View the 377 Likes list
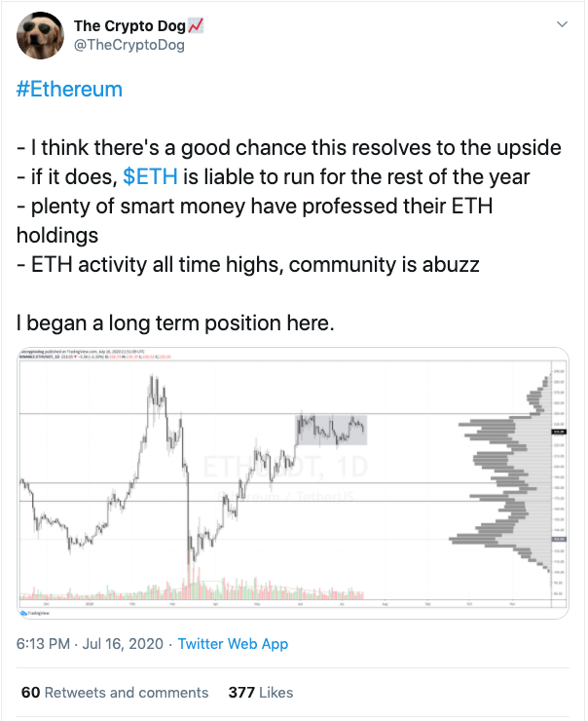The width and height of the screenshot is (588, 721). [x=261, y=693]
